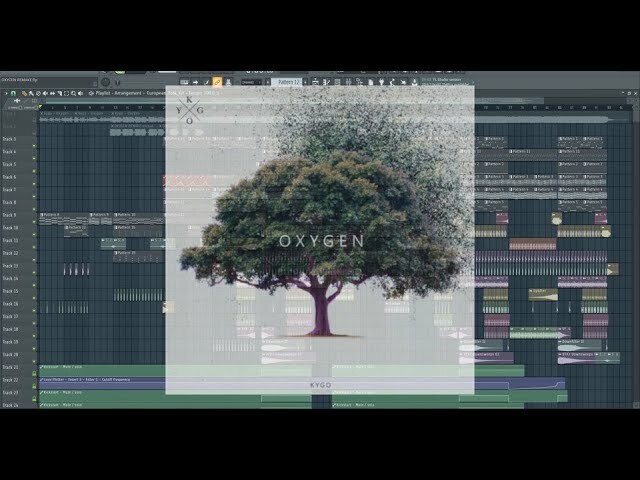Image resolution: width=640 pixels, height=480 pixels.
Task: Click the crossed arrows icon above track list
Action: [17, 100]
